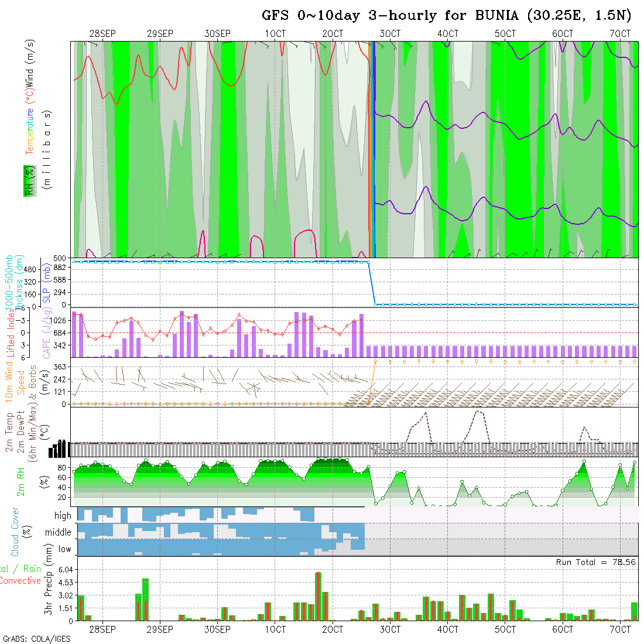Click the Run Total = 78.56 text
The image size is (644, 644).
(x=595, y=562)
